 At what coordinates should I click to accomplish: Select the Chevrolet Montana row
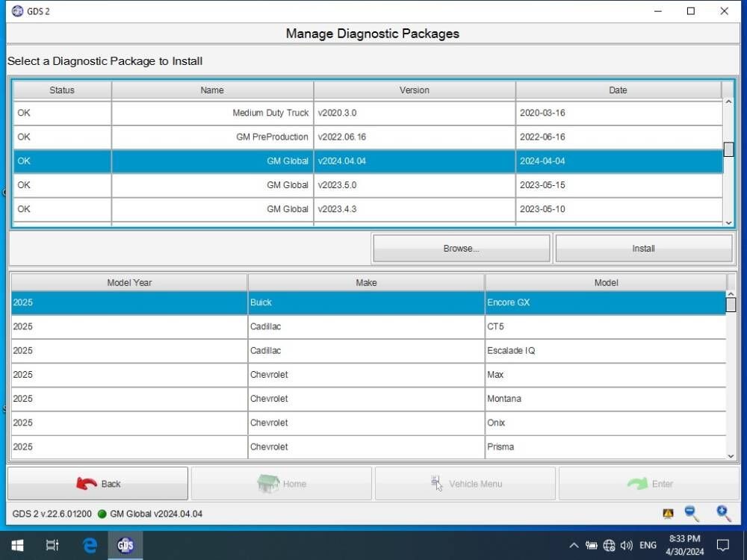tap(368, 399)
